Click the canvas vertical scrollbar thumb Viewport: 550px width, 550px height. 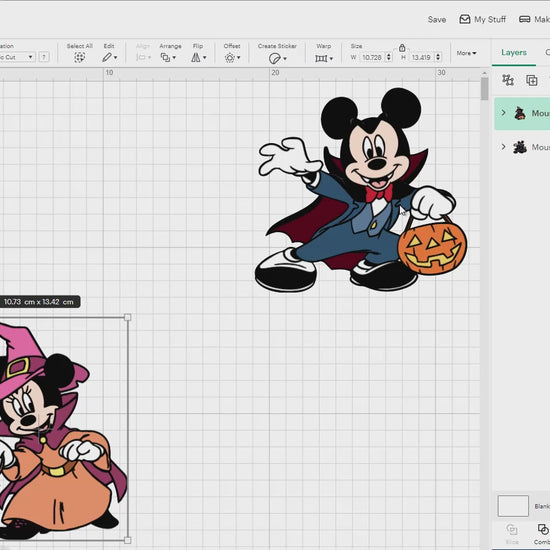tap(484, 89)
